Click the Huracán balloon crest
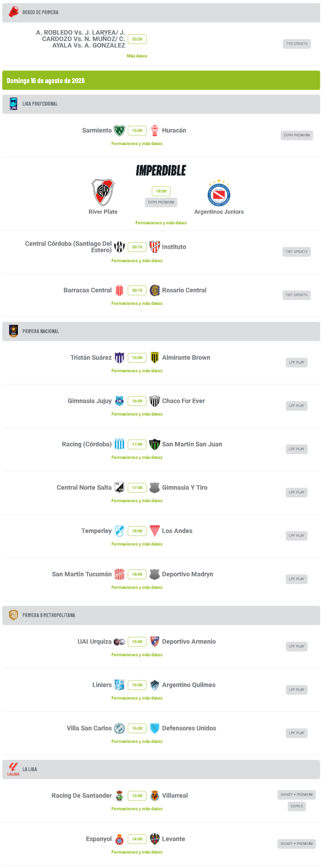323x868 pixels. (155, 131)
